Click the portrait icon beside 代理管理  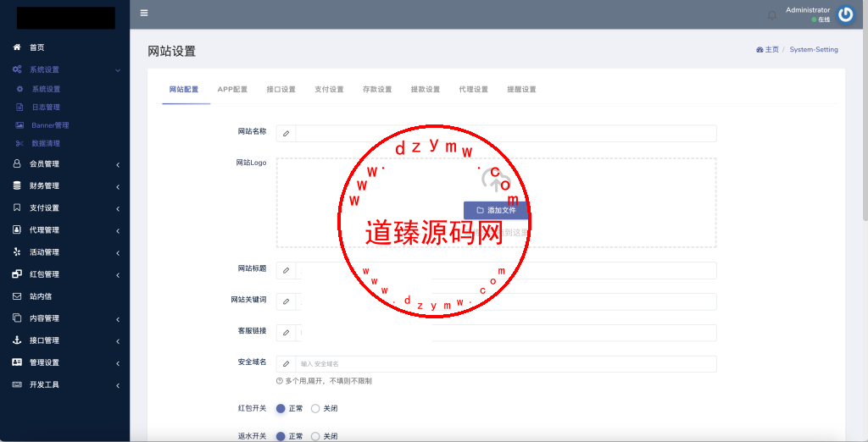pyautogui.click(x=17, y=229)
